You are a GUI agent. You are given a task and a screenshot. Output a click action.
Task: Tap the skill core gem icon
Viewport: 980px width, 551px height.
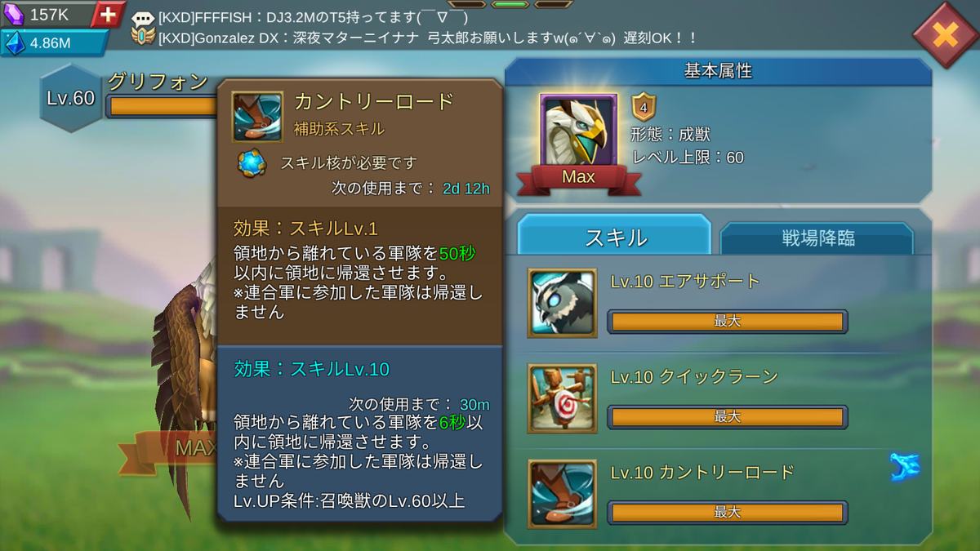[x=252, y=162]
